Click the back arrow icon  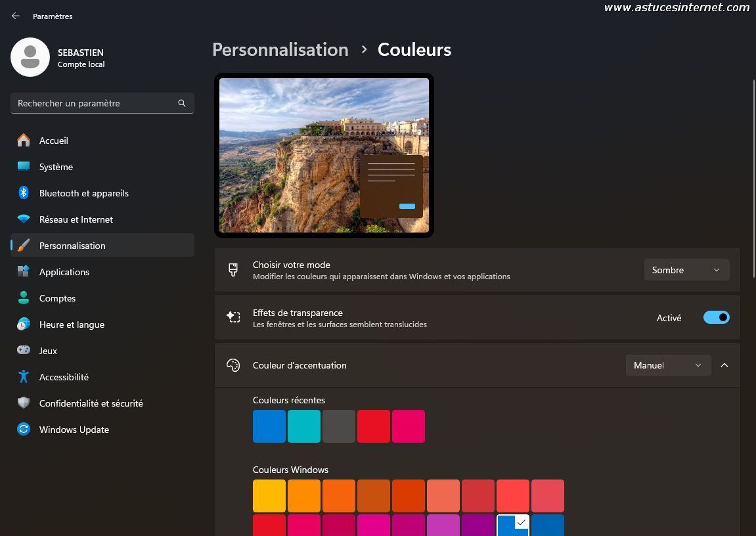15,16
